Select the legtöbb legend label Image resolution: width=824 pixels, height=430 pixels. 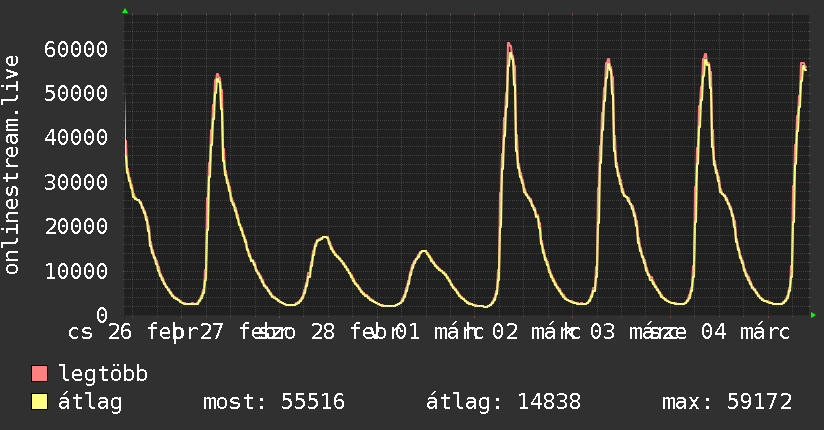103,374
